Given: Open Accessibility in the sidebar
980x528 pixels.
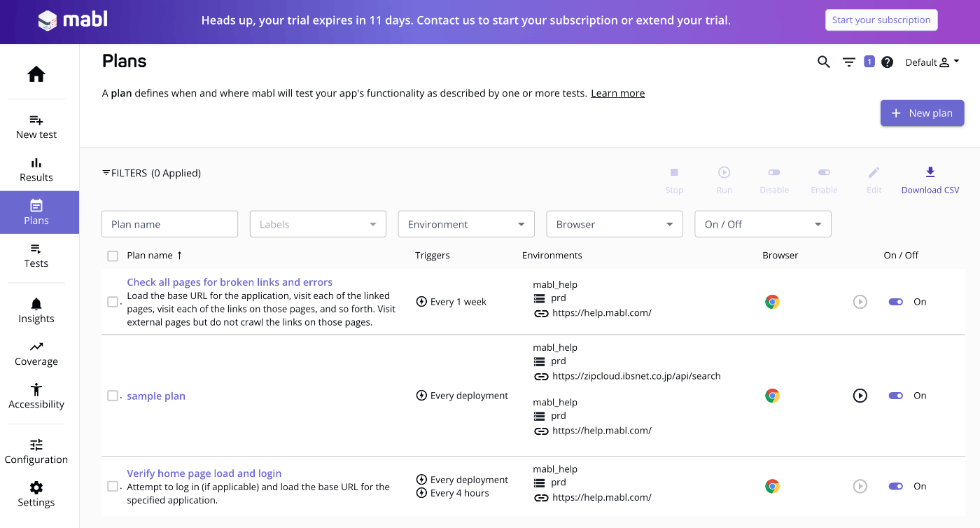Looking at the screenshot, I should pyautogui.click(x=36, y=396).
